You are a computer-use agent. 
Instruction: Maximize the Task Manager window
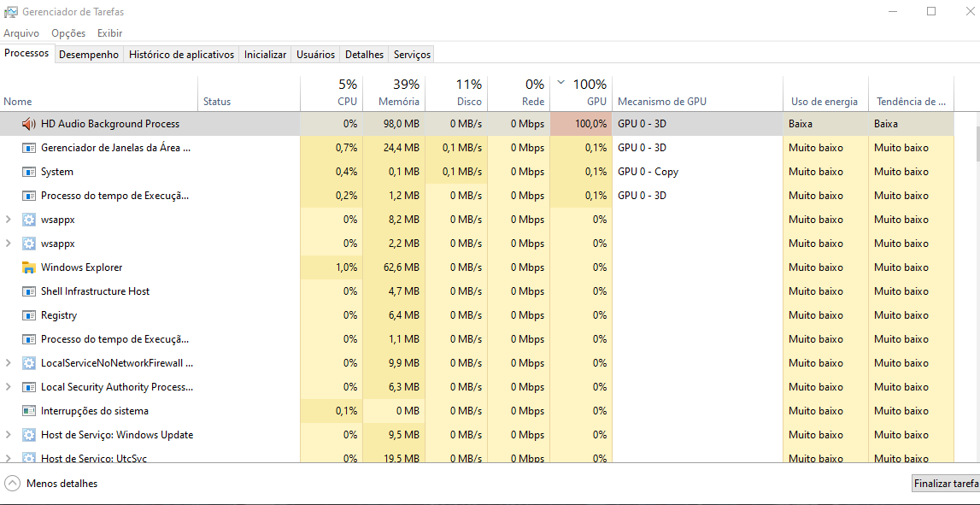(x=931, y=11)
